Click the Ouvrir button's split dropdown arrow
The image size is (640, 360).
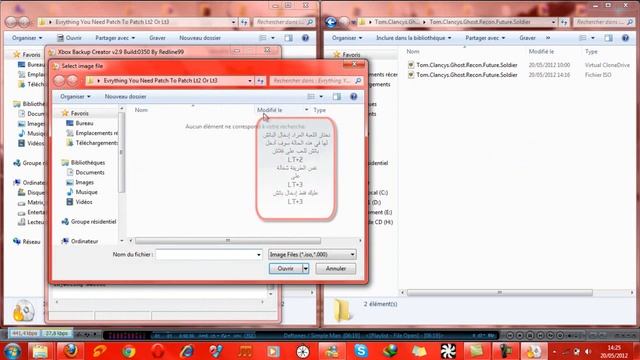305,269
